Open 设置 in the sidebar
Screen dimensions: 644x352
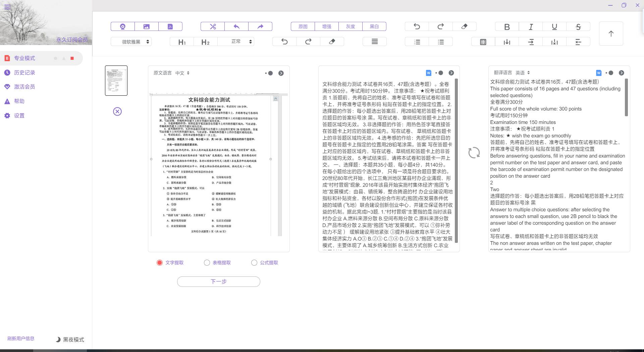coord(19,116)
